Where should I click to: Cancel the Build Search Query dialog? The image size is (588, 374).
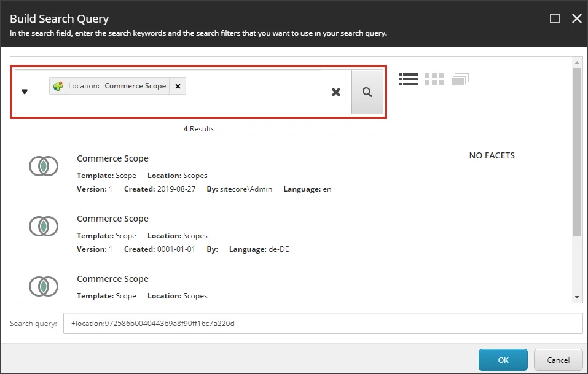click(558, 360)
